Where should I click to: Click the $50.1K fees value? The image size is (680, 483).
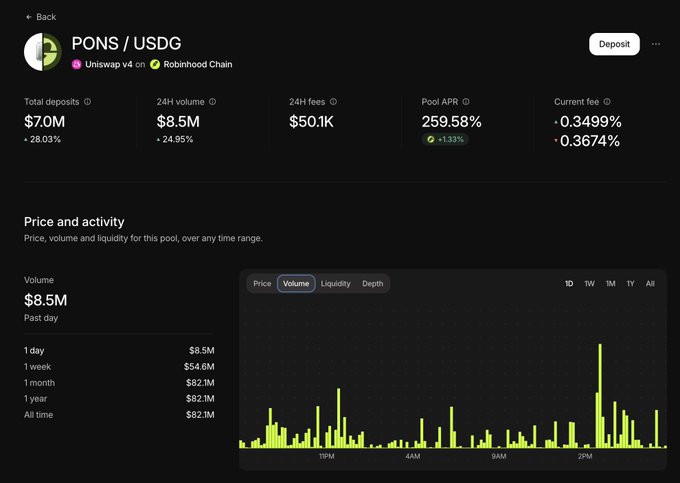(311, 122)
